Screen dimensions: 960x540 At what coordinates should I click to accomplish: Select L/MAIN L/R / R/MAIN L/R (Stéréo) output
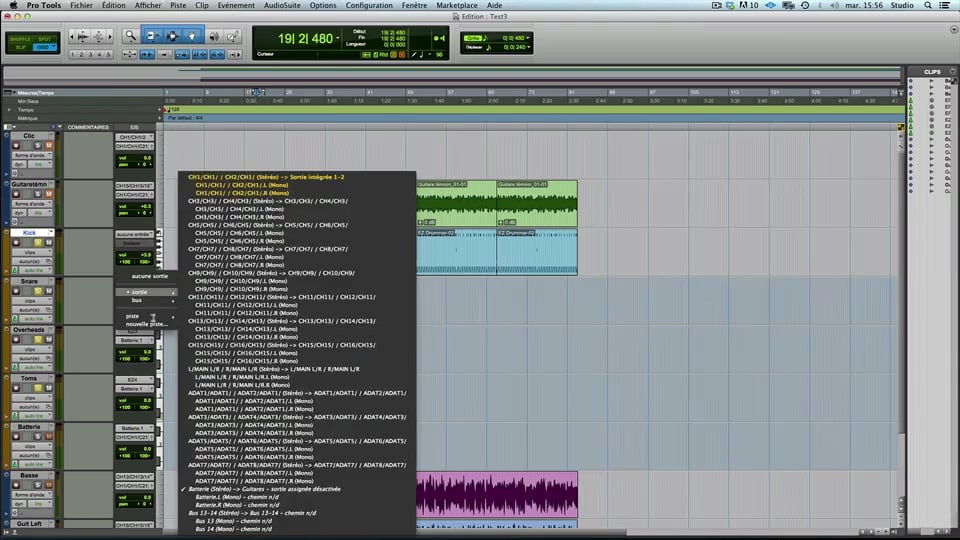tap(274, 369)
